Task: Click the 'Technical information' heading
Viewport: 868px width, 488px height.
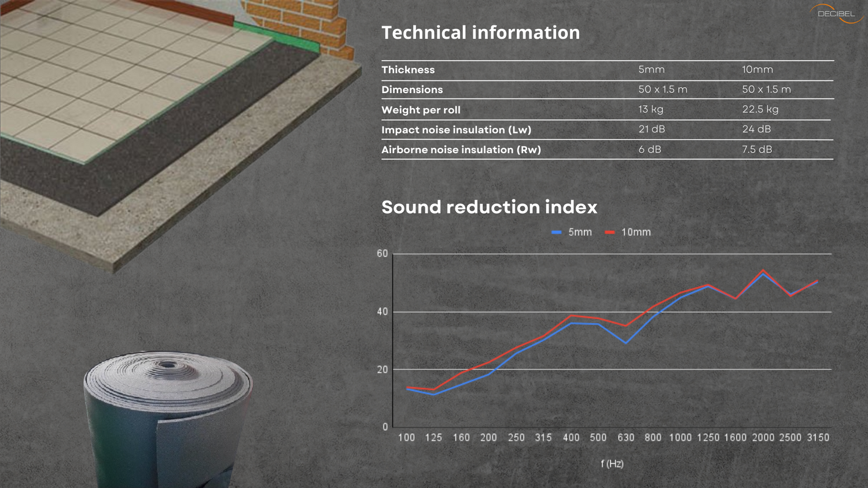Action: click(480, 33)
